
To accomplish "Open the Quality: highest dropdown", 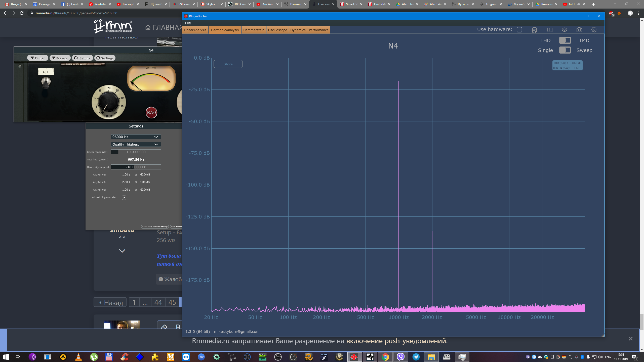I will click(x=136, y=144).
